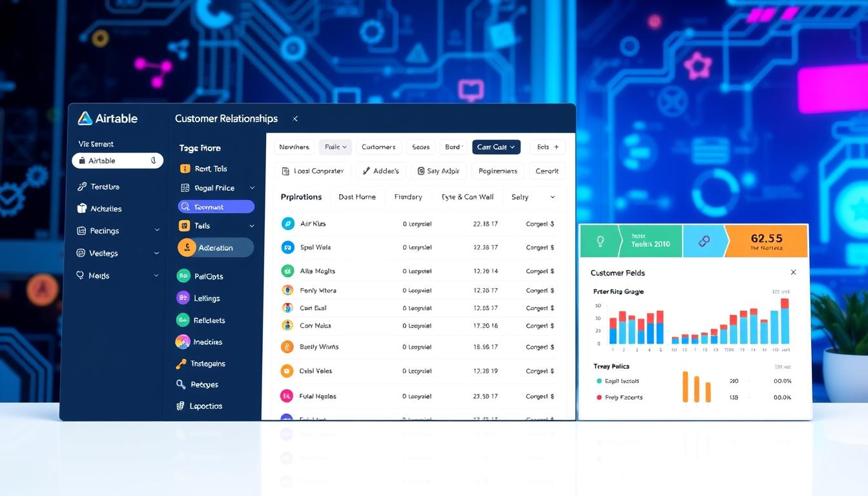The image size is (868, 496).
Task: Open the Cam Cale dropdown
Action: 496,147
